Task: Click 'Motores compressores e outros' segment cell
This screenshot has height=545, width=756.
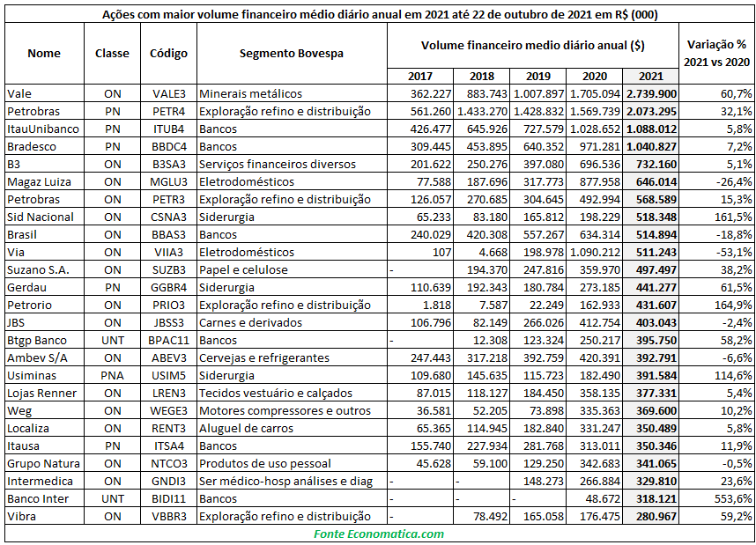Action: pos(292,410)
